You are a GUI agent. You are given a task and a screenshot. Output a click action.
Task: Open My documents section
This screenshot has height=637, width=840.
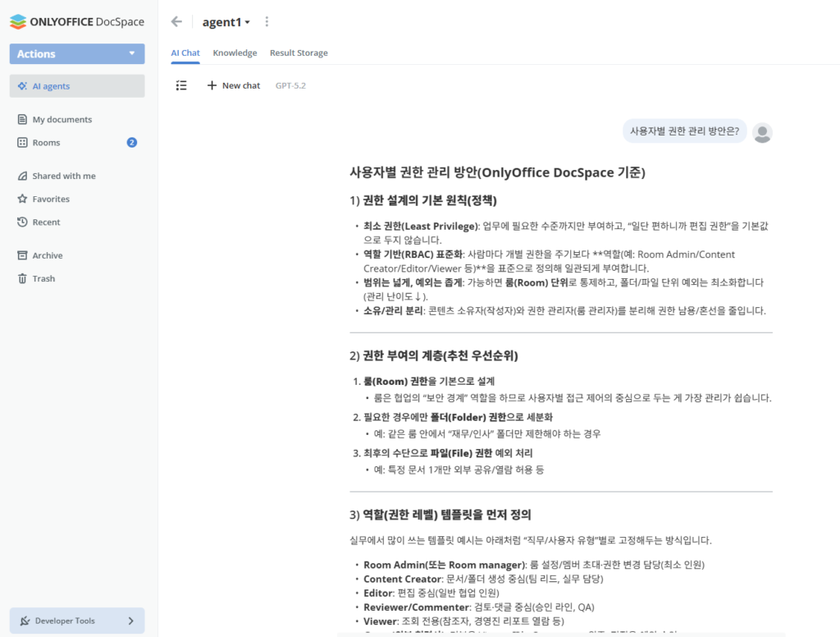[62, 119]
